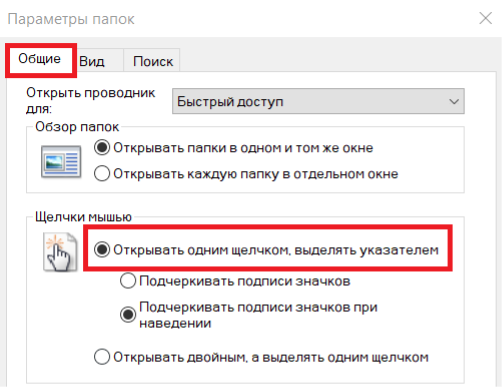Viewport: 503px width, 388px height.
Task: Open the Быстрый доступ combo box
Action: [318, 101]
